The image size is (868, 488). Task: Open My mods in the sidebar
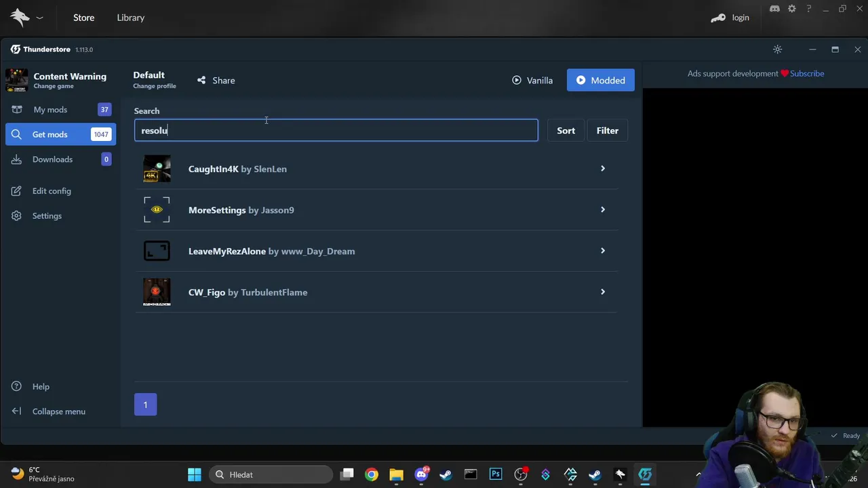60,110
